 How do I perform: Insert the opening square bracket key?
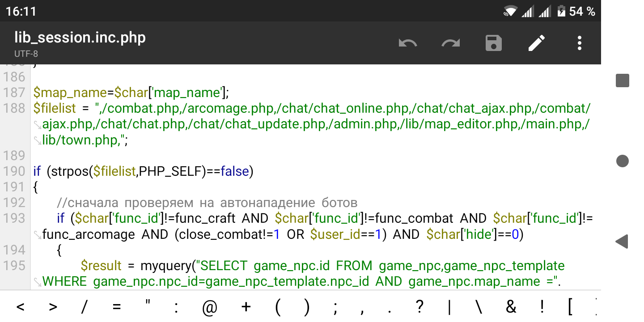[570, 307]
